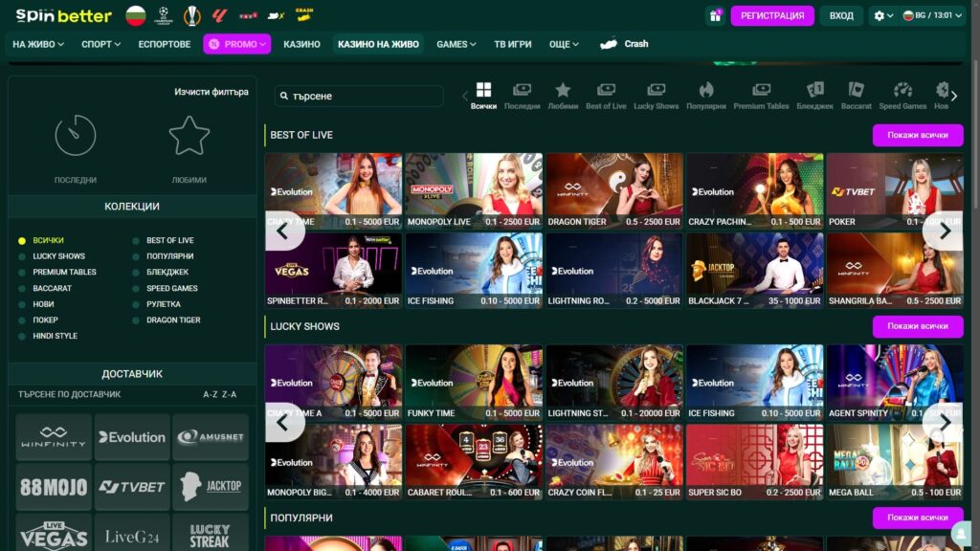Click Покажи всички for Lucky Shows

pos(917,326)
